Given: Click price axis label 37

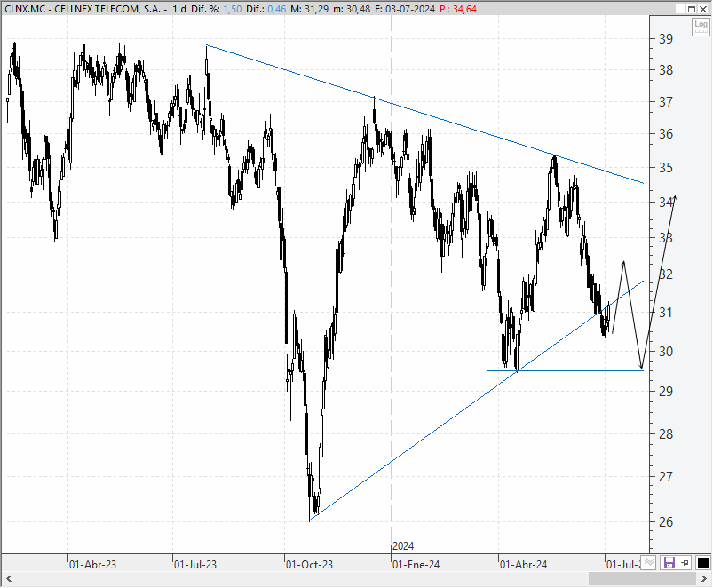Looking at the screenshot, I should click(666, 102).
